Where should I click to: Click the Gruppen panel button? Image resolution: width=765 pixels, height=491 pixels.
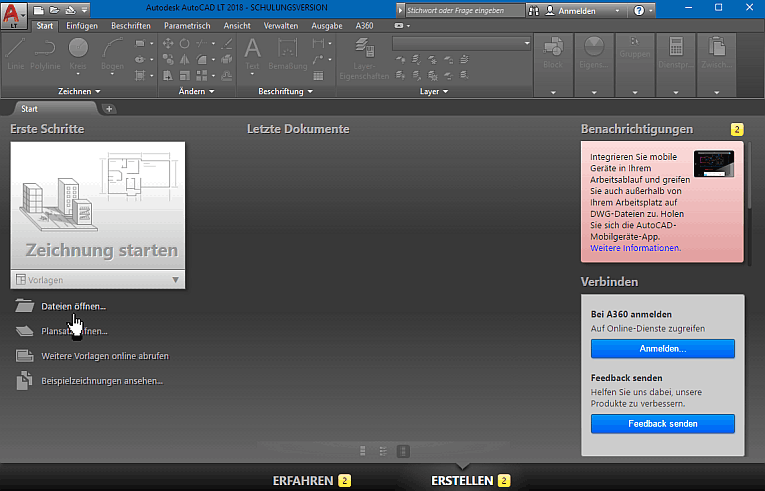[x=635, y=48]
